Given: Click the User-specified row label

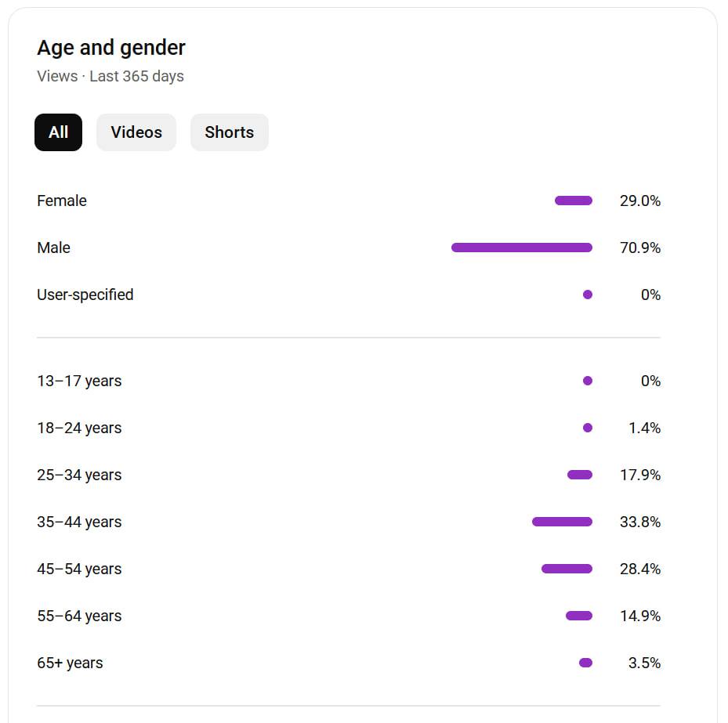Looking at the screenshot, I should coord(85,295).
